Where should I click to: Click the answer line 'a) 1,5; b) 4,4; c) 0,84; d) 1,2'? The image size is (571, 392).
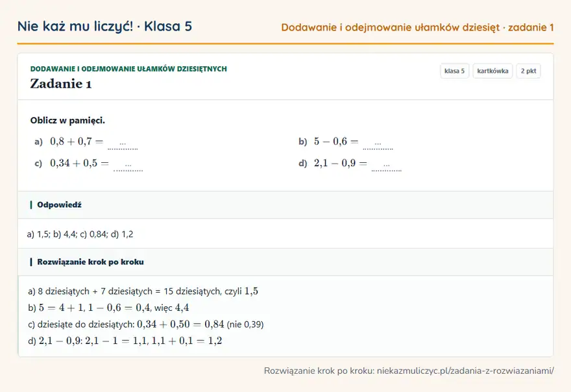click(80, 234)
